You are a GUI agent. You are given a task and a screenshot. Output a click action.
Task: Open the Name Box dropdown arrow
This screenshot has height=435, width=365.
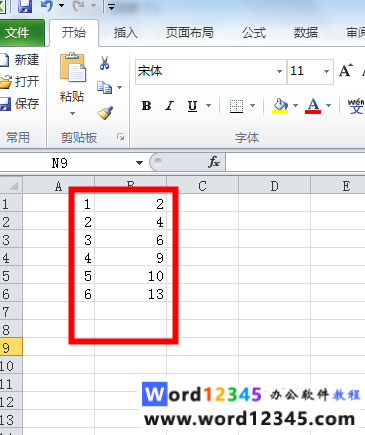click(139, 163)
